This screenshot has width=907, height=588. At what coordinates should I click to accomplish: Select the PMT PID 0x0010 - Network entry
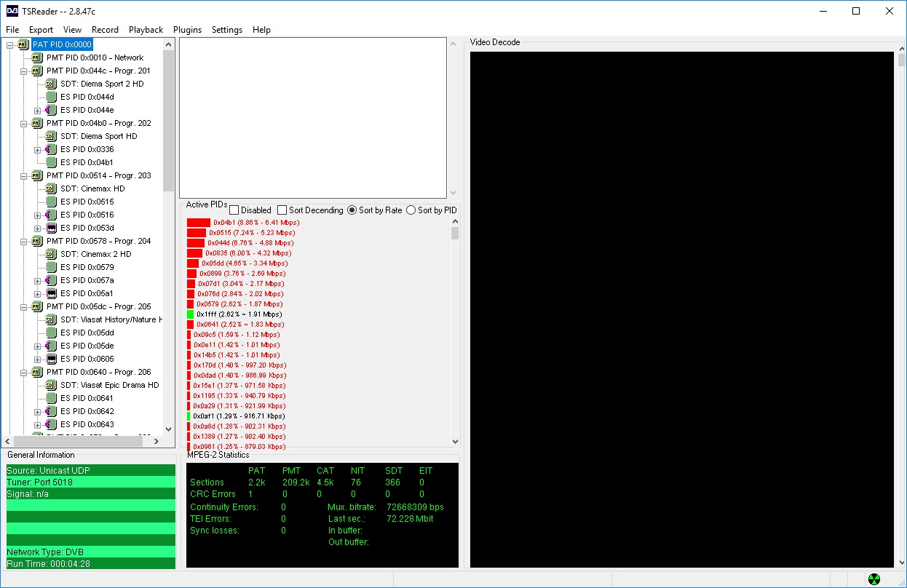[95, 57]
